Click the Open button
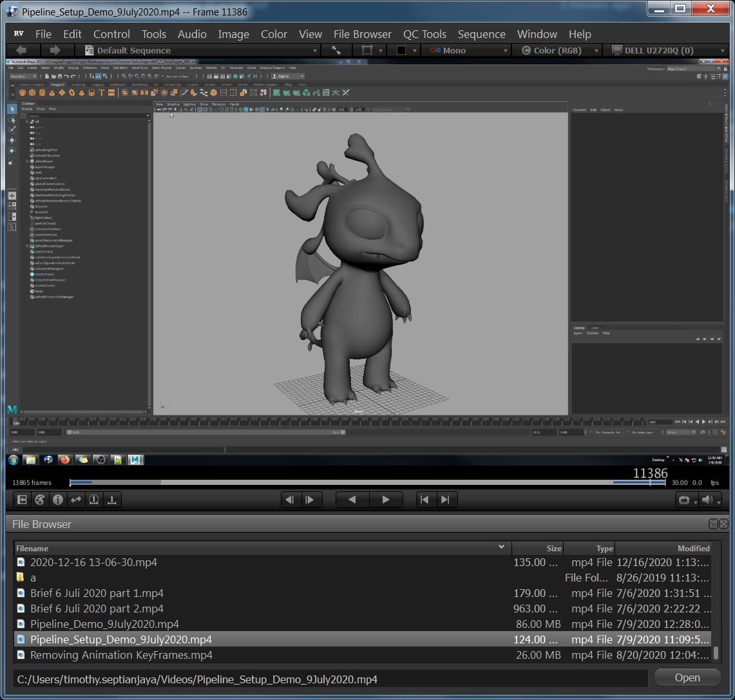Screen dimensions: 735x700 pyautogui.click(x=687, y=677)
